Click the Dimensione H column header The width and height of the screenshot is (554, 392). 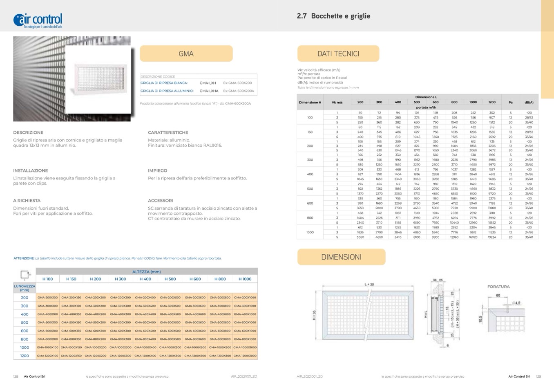point(310,103)
